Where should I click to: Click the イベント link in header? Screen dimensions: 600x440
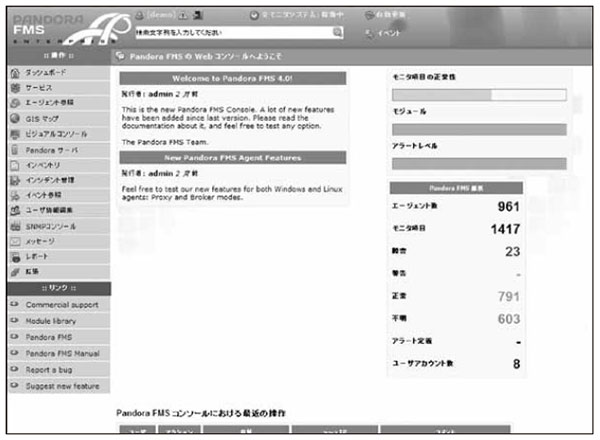[x=389, y=33]
